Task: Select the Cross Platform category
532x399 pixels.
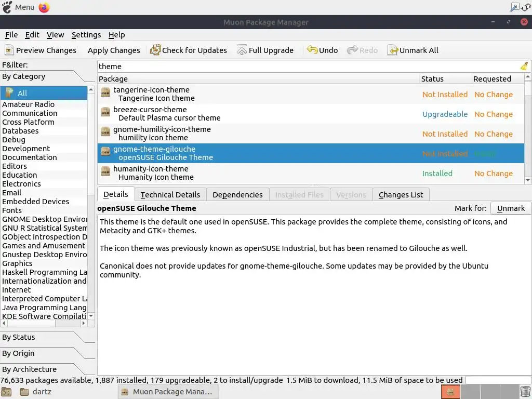Action: [44, 122]
